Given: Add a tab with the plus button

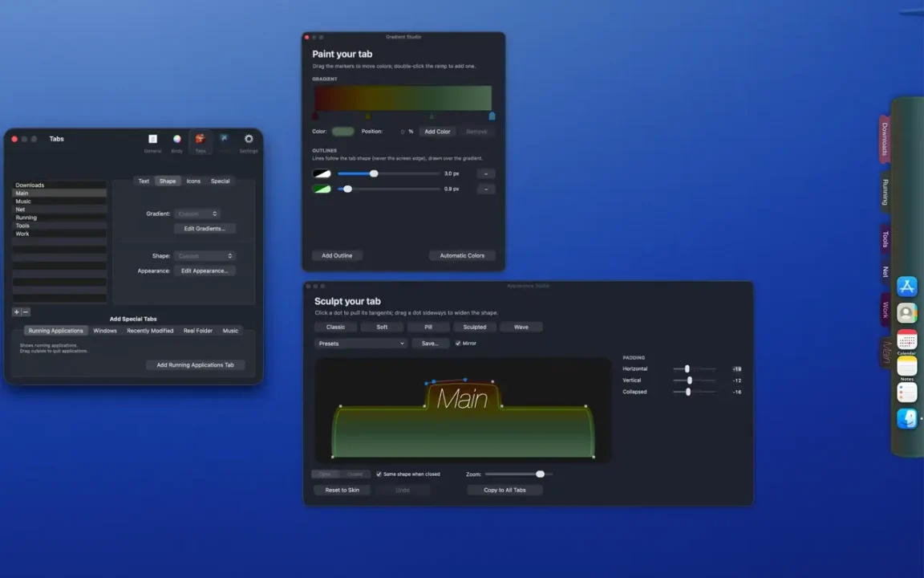Looking at the screenshot, I should tap(17, 312).
